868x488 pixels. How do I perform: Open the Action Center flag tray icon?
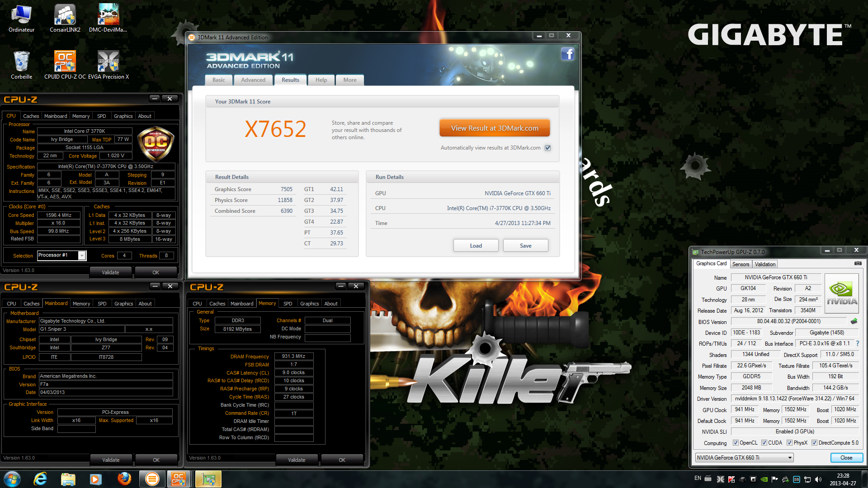pyautogui.click(x=775, y=479)
